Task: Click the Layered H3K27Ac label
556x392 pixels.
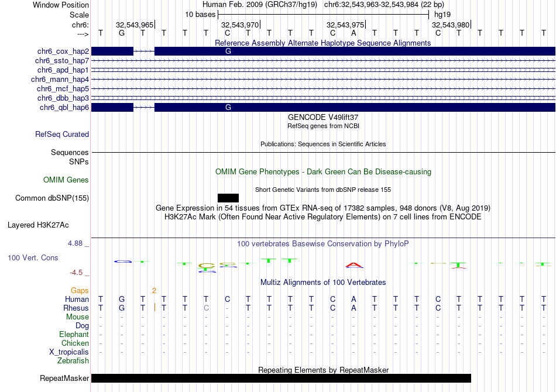Action: [38, 225]
